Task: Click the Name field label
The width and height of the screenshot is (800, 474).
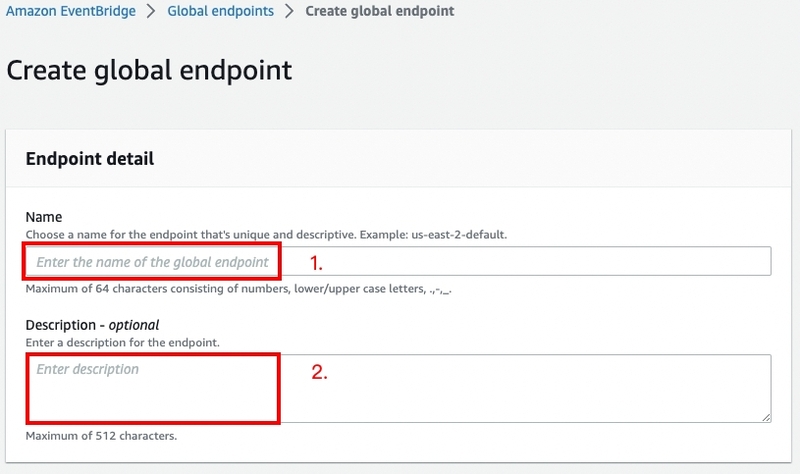Action: coord(44,217)
